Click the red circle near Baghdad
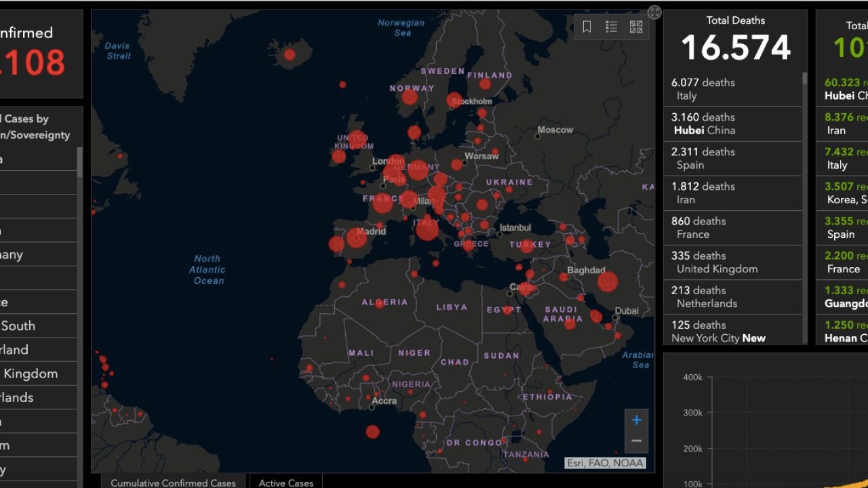Image resolution: width=868 pixels, height=488 pixels. 608,281
